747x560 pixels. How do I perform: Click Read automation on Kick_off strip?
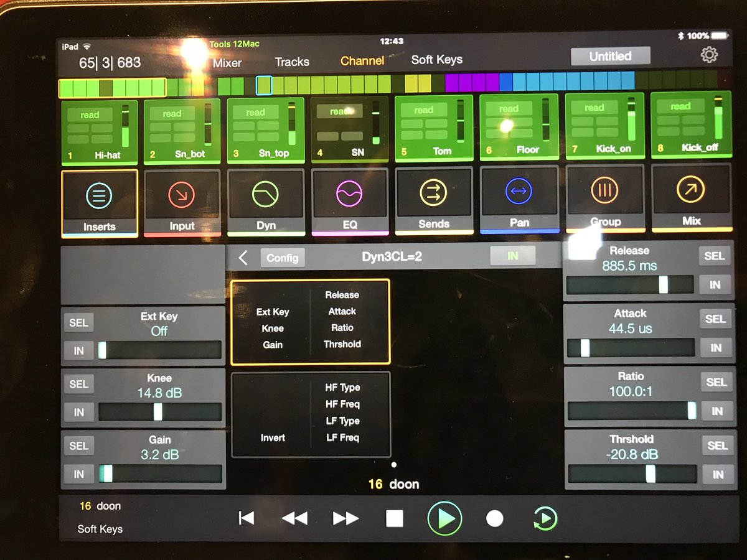680,106
